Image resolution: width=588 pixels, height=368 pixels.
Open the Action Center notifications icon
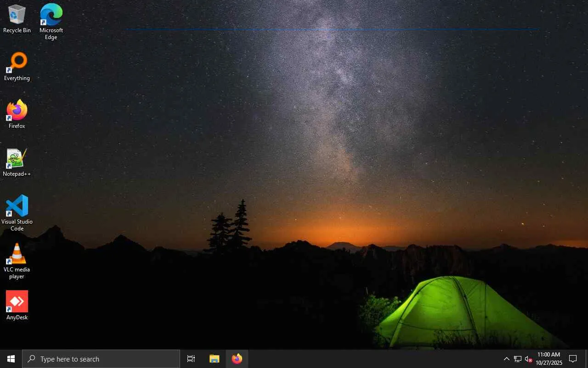pyautogui.click(x=573, y=359)
